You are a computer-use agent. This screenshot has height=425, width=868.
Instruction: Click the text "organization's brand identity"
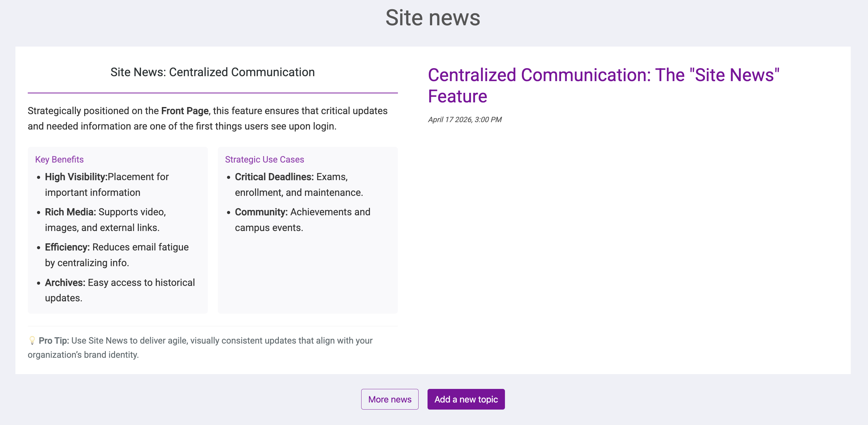pos(83,355)
